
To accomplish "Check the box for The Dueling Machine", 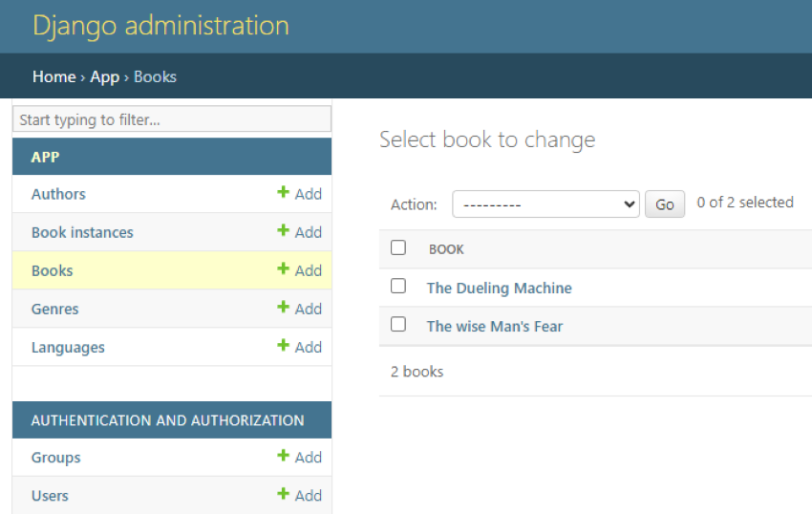I will click(x=398, y=287).
